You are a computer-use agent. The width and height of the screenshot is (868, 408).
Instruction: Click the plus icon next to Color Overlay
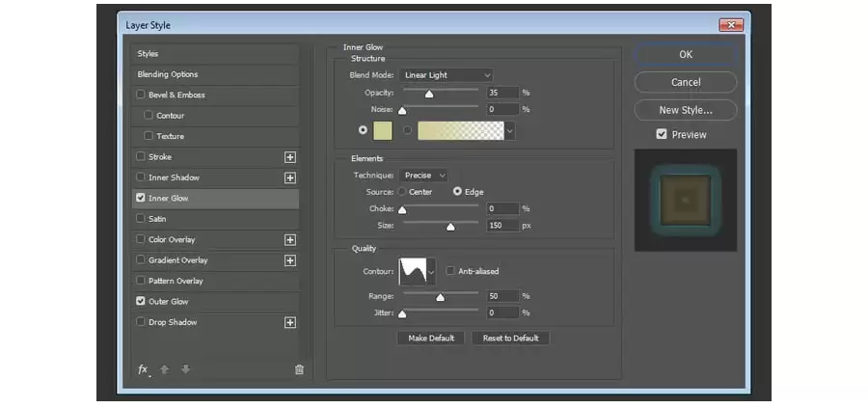click(x=290, y=240)
